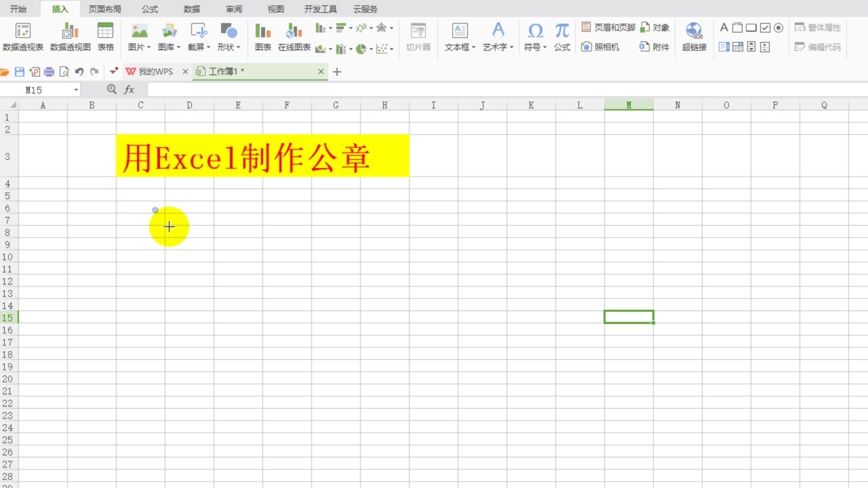Insert a 超链接 hyperlink
868x488 pixels.
pos(694,37)
